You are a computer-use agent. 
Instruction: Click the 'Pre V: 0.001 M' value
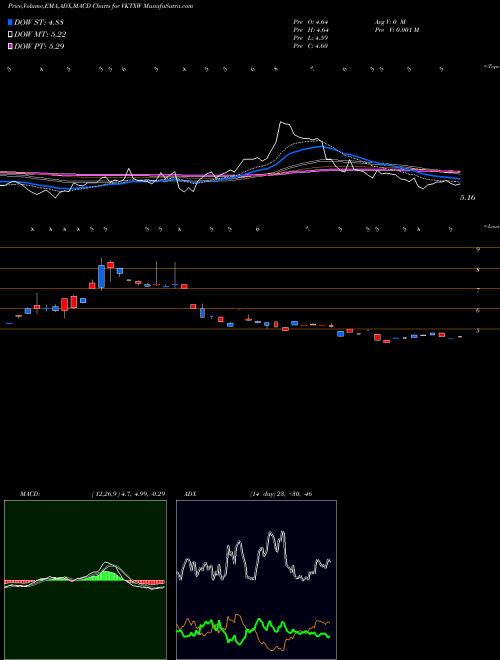[x=396, y=30]
